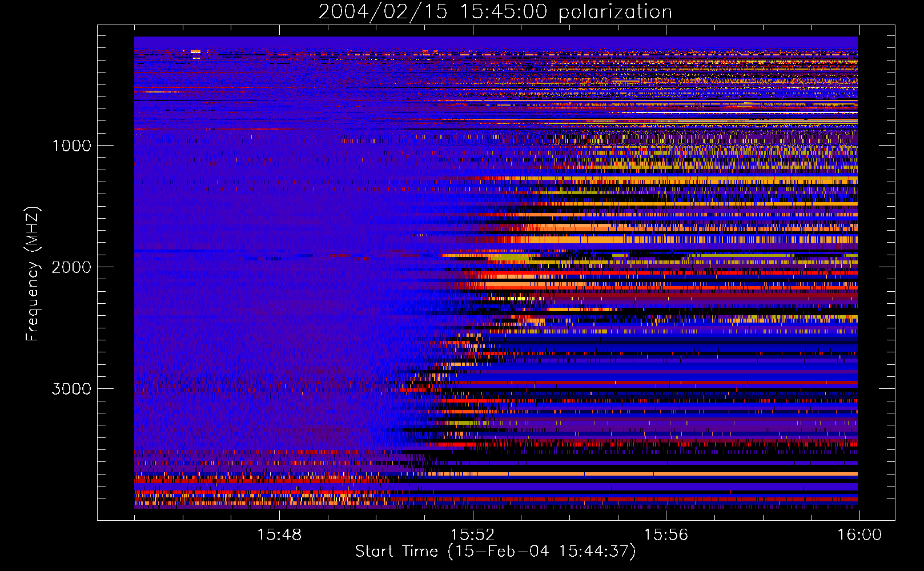
Task: Select the 'Frequency (MHZ)' axis label
Action: pyautogui.click(x=32, y=274)
